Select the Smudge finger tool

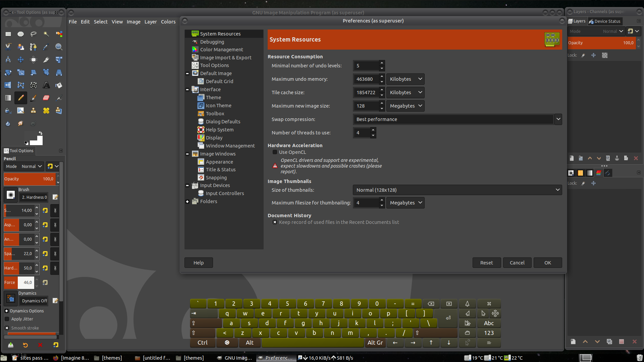21,124
